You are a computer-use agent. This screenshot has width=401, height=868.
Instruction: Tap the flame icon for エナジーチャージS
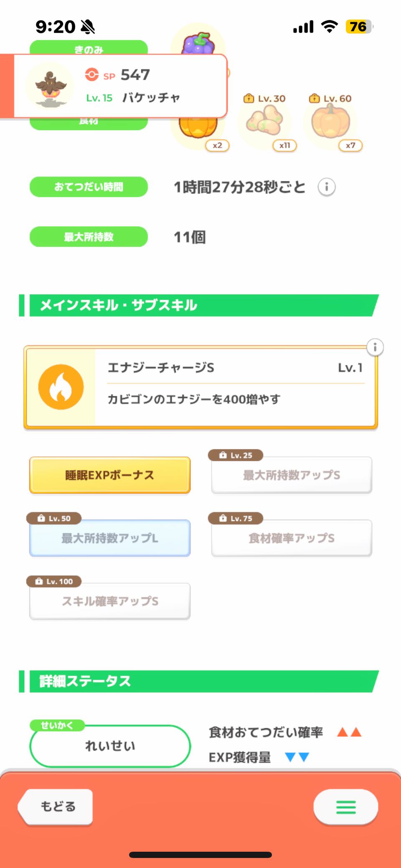61,387
